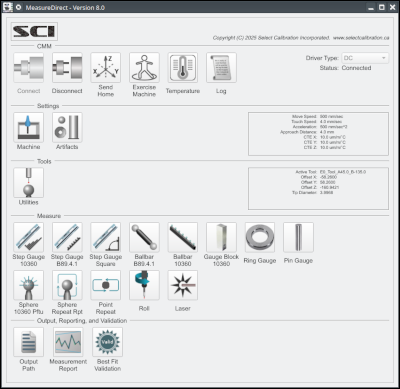The image size is (400, 389).
Task: Click the Acceleration value
Action: pyautogui.click(x=333, y=127)
